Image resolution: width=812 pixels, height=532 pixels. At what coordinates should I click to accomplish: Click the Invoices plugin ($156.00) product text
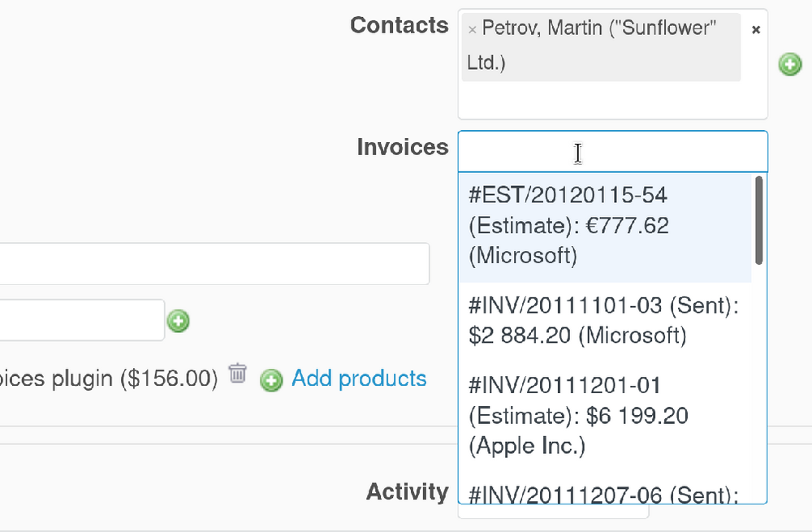(x=106, y=378)
